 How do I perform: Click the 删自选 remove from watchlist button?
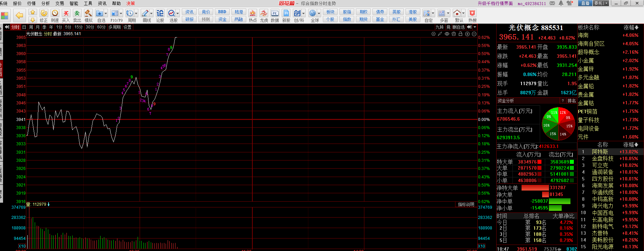(x=458, y=27)
